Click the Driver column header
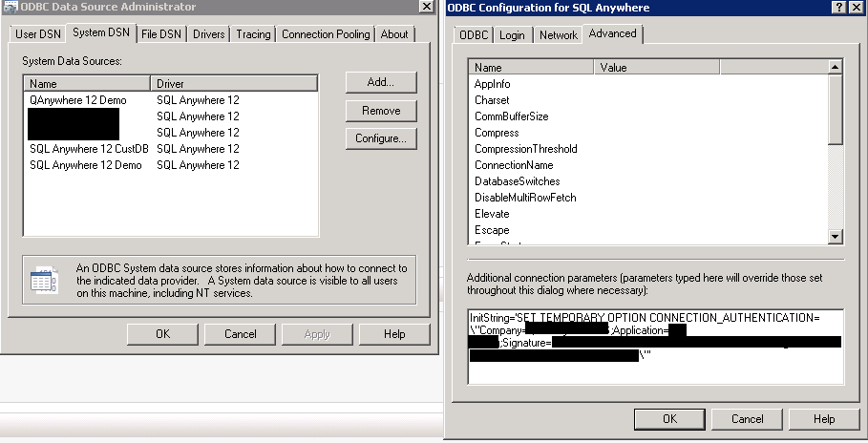 (x=234, y=84)
